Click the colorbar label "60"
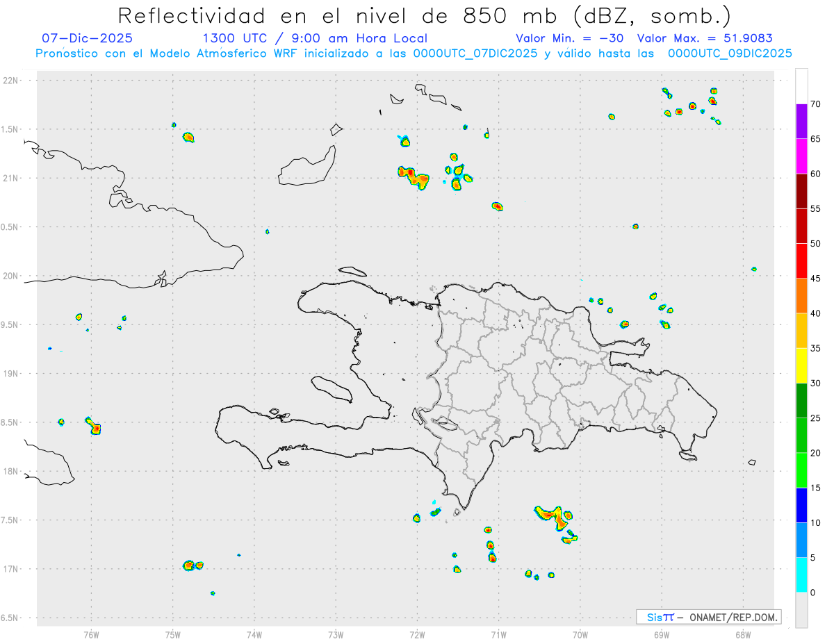 tap(815, 174)
